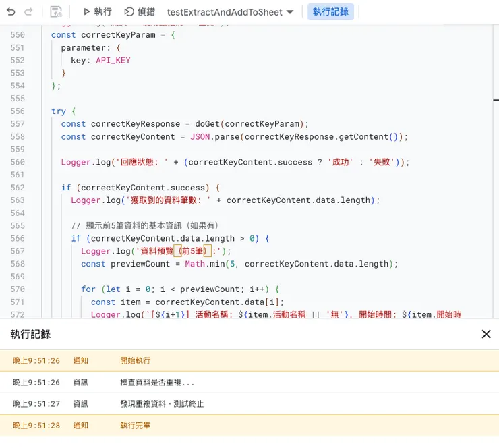Click the redo arrow icon
This screenshot has width=499, height=448.
pyautogui.click(x=28, y=11)
